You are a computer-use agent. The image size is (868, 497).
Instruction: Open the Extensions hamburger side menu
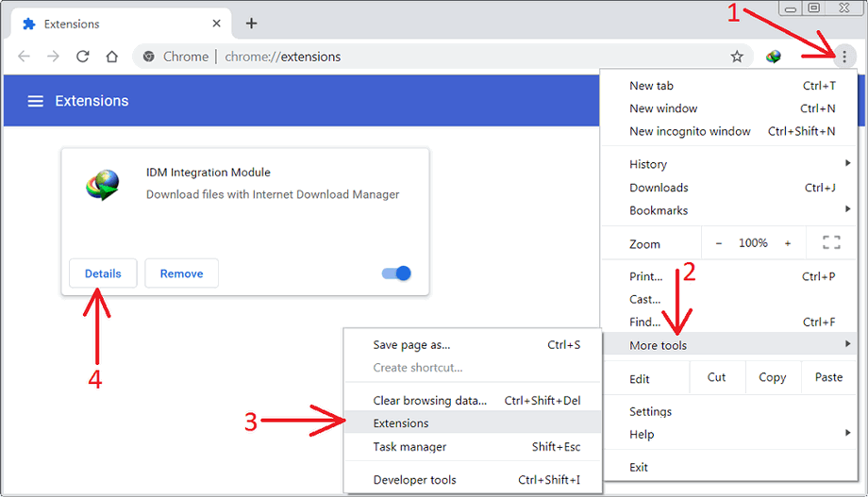coord(36,101)
